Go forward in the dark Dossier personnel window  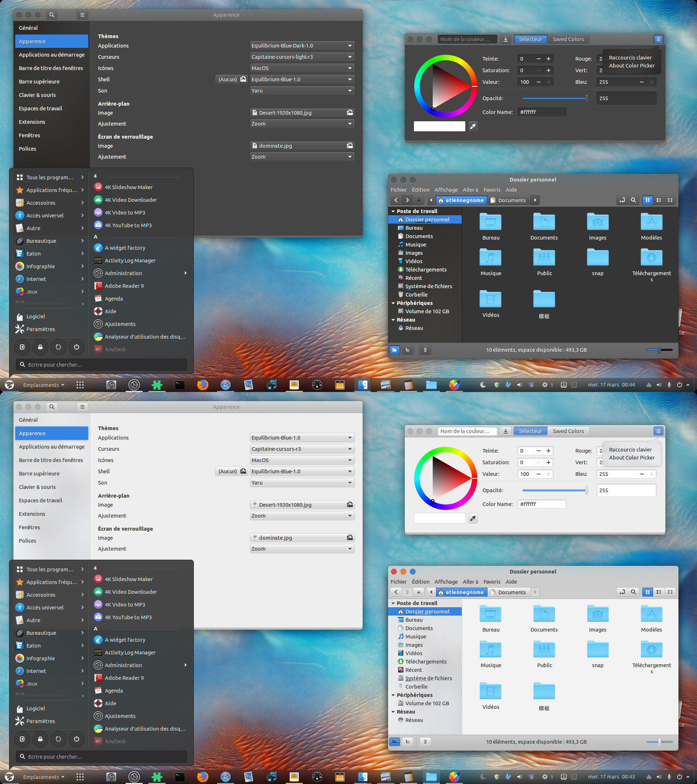point(407,200)
